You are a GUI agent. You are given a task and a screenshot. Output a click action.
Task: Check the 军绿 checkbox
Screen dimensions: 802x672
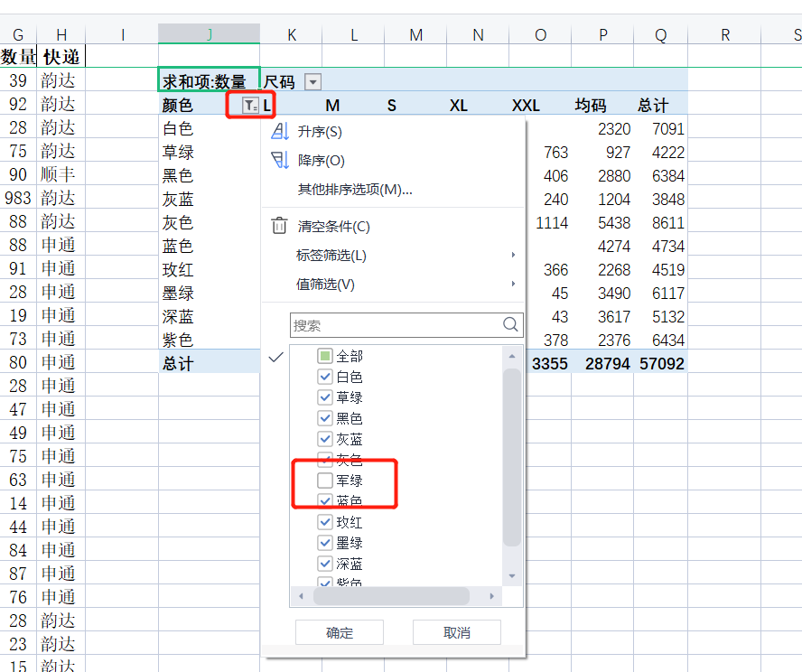[325, 481]
